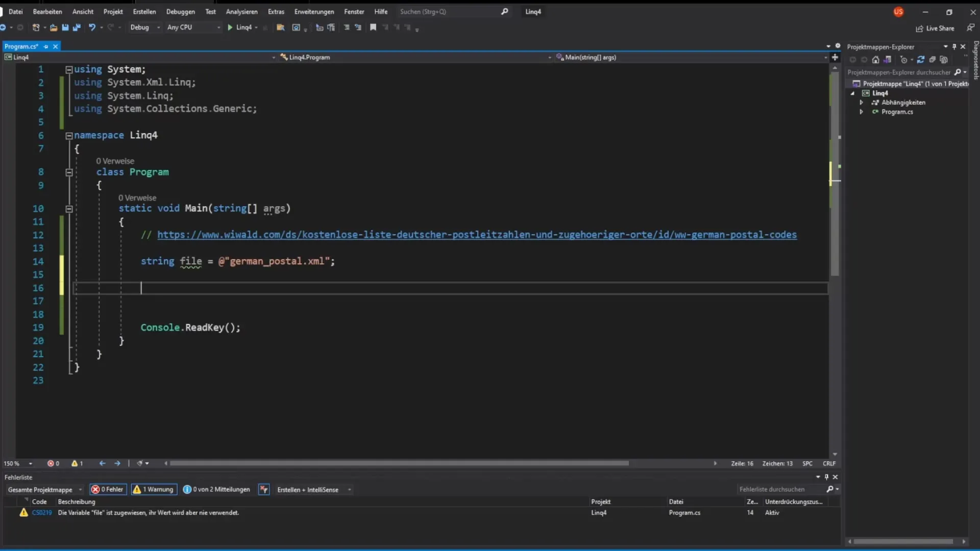Open the 150 % zoom dropdown
Viewport: 980px width, 551px height.
pos(18,463)
